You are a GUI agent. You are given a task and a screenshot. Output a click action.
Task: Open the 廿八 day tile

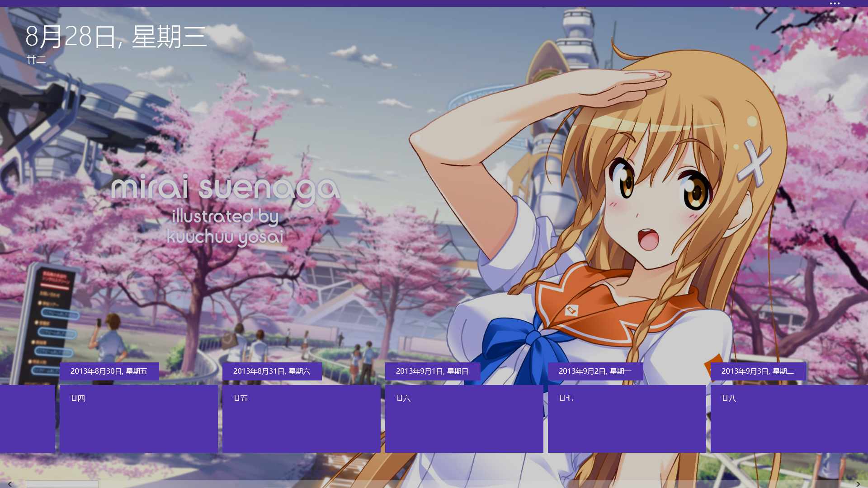789,418
